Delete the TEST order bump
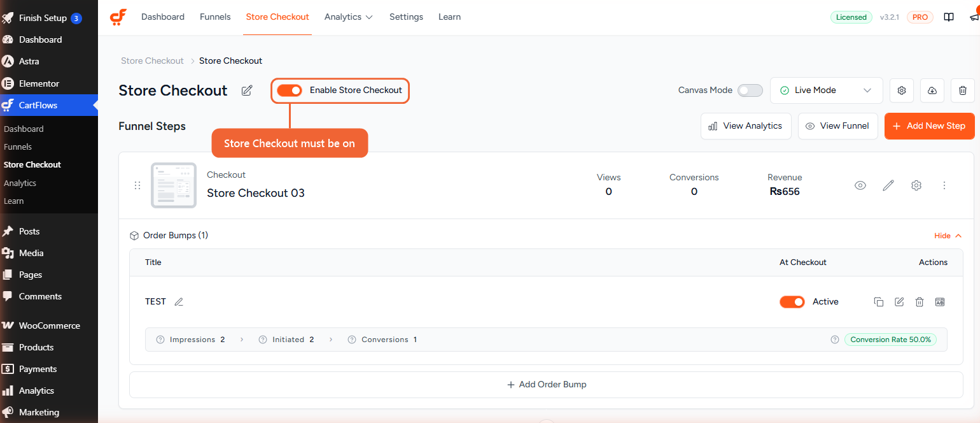Image resolution: width=980 pixels, height=423 pixels. click(x=920, y=302)
